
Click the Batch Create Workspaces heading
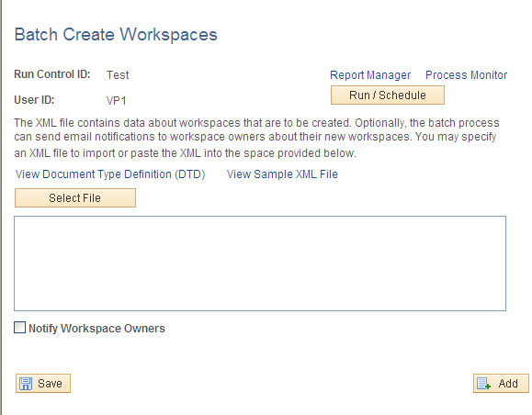point(116,35)
